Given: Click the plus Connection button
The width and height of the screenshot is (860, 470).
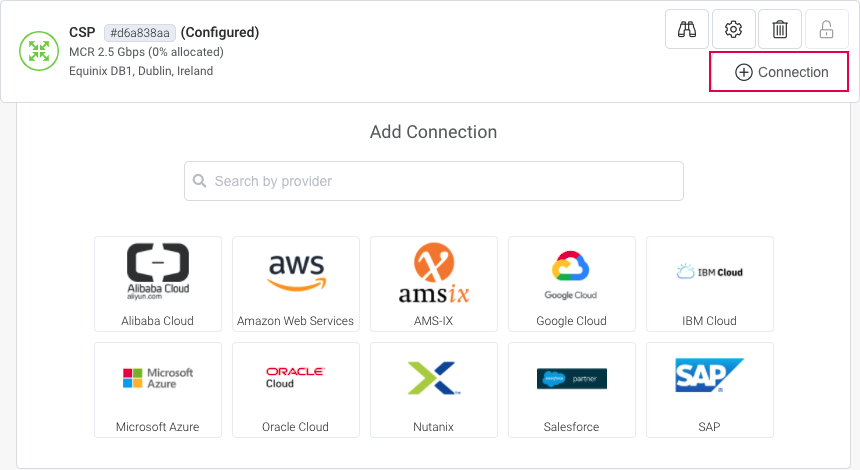Looking at the screenshot, I should (779, 72).
